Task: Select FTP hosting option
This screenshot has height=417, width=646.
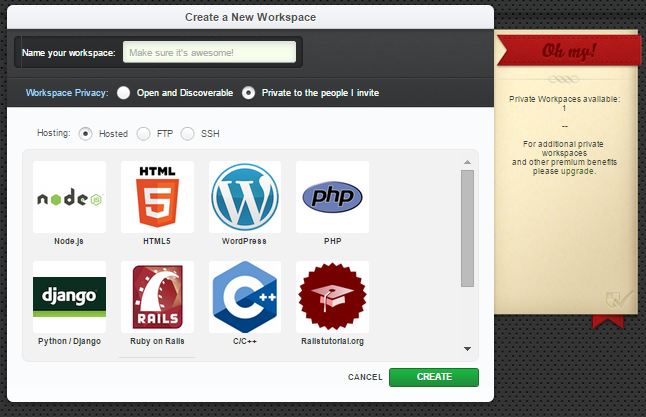Action: click(143, 134)
